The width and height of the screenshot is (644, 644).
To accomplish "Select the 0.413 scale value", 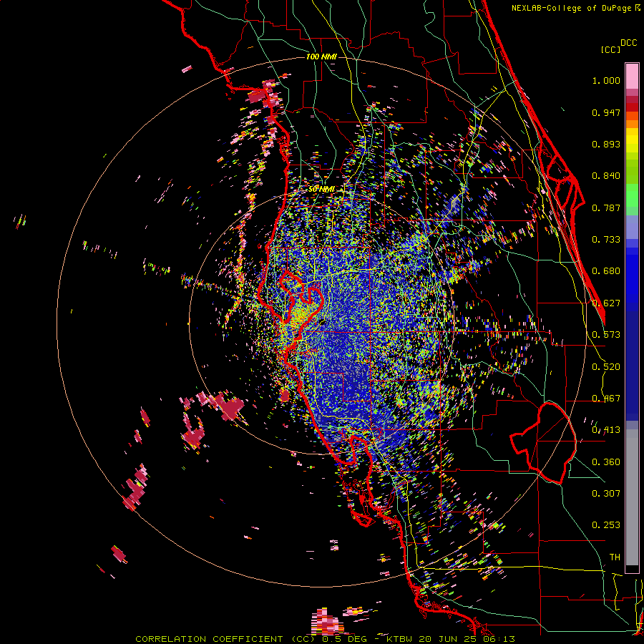I will (x=606, y=430).
